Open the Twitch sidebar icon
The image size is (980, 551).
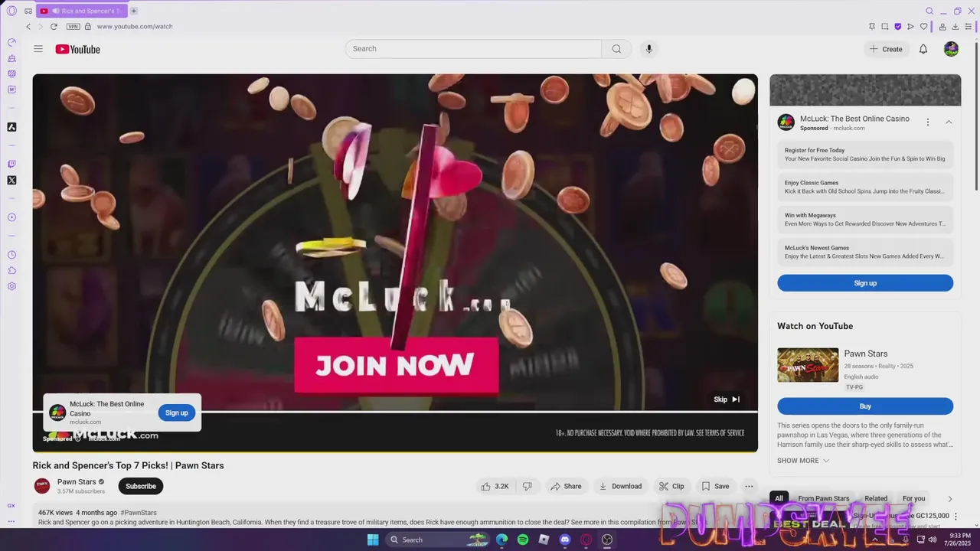click(x=11, y=164)
